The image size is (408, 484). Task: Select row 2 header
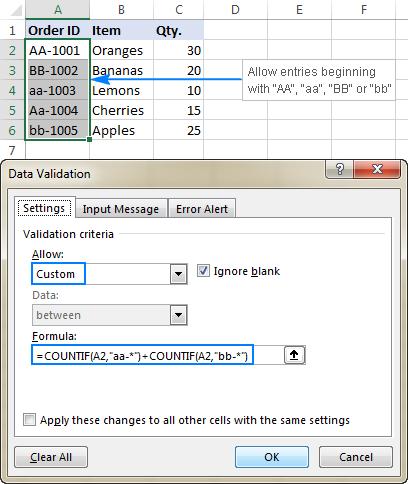[13, 50]
